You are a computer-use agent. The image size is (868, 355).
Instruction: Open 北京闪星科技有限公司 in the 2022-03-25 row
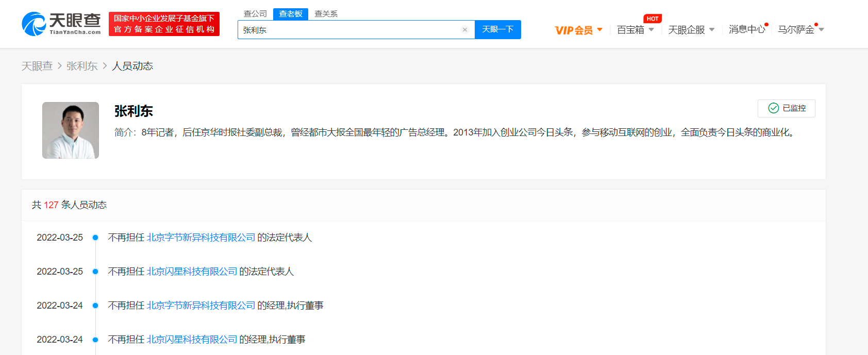[x=192, y=272]
